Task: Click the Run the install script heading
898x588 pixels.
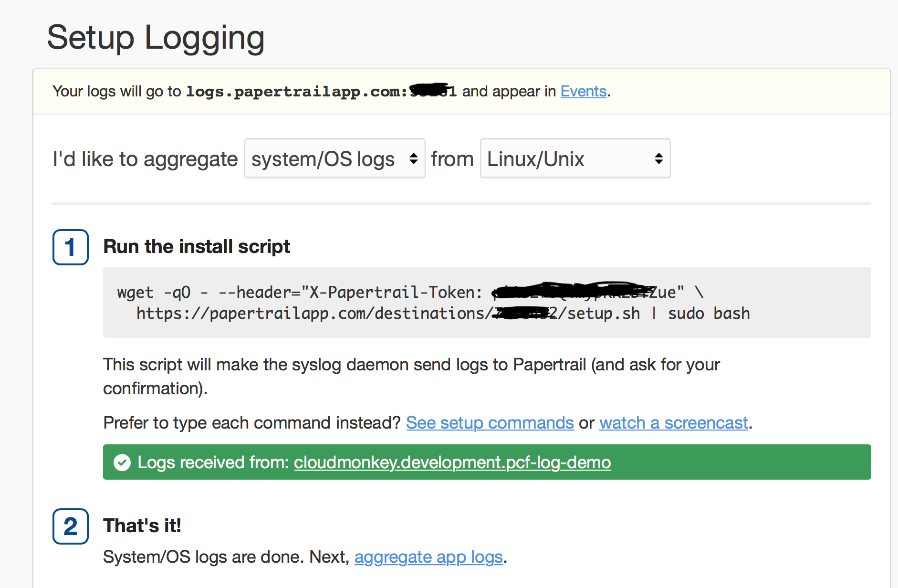Action: click(x=197, y=247)
